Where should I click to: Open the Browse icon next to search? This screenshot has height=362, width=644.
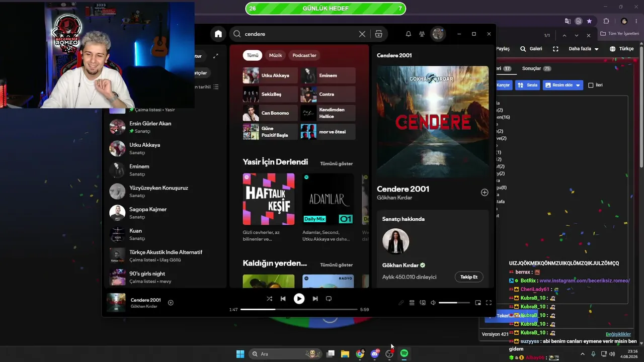tap(379, 34)
